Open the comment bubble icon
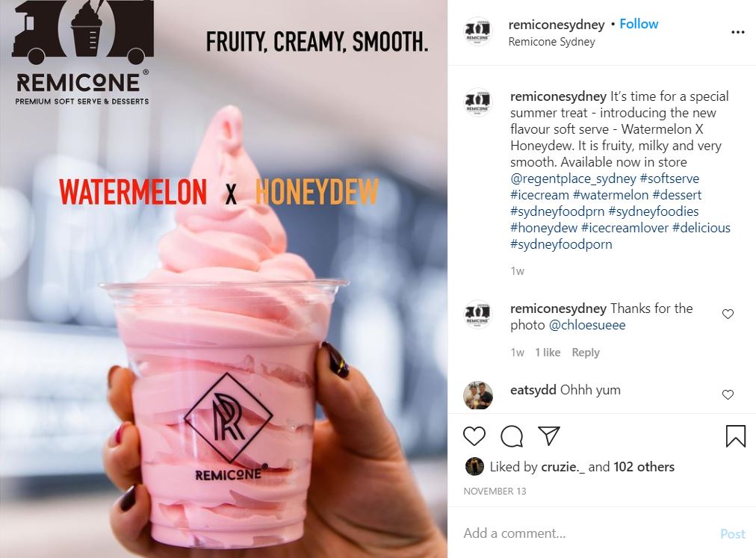The height and width of the screenshot is (558, 756). click(512, 436)
